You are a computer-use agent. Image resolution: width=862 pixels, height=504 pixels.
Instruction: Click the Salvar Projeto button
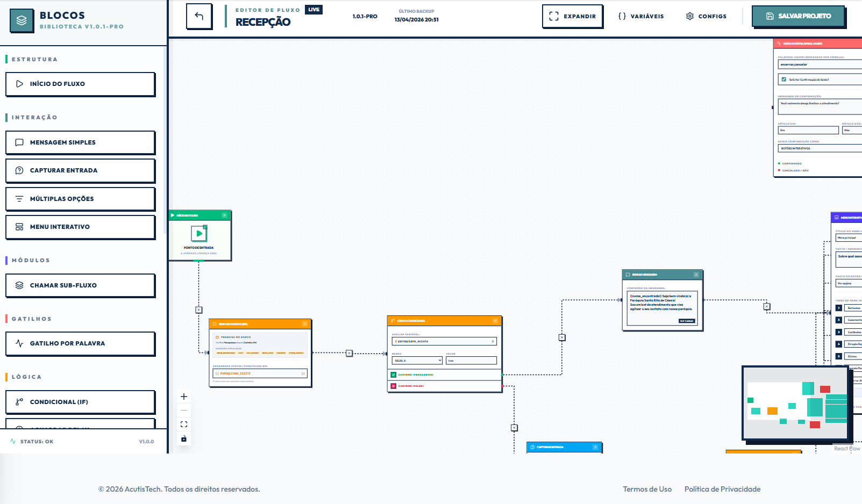798,16
